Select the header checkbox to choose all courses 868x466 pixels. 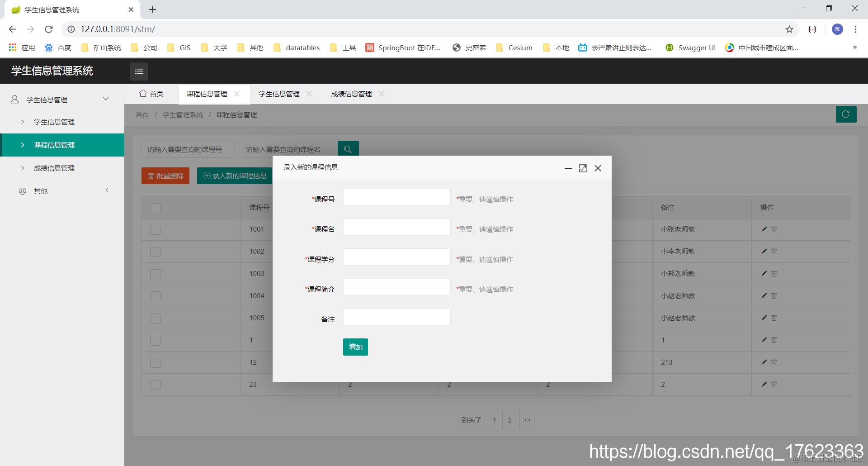(155, 208)
